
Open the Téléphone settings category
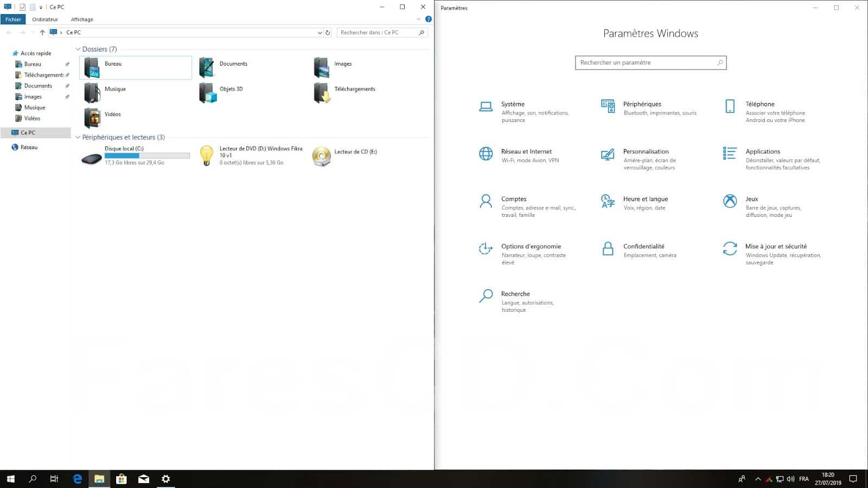[x=765, y=112]
